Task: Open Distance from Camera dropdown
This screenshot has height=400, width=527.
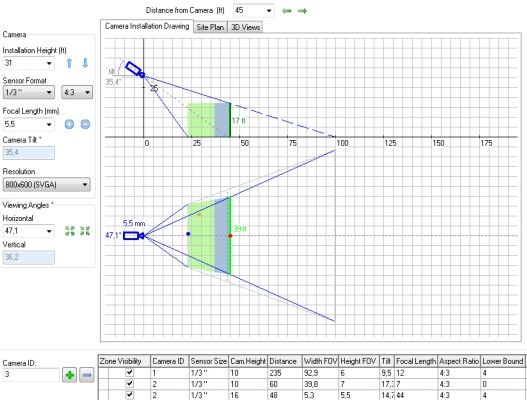Action: tap(269, 11)
